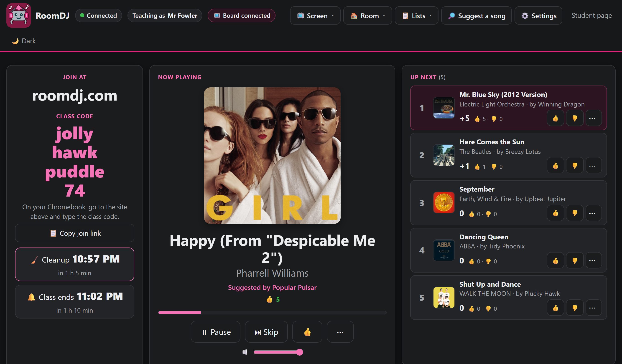Upvote Dancing Queen by ABBA

(555, 260)
